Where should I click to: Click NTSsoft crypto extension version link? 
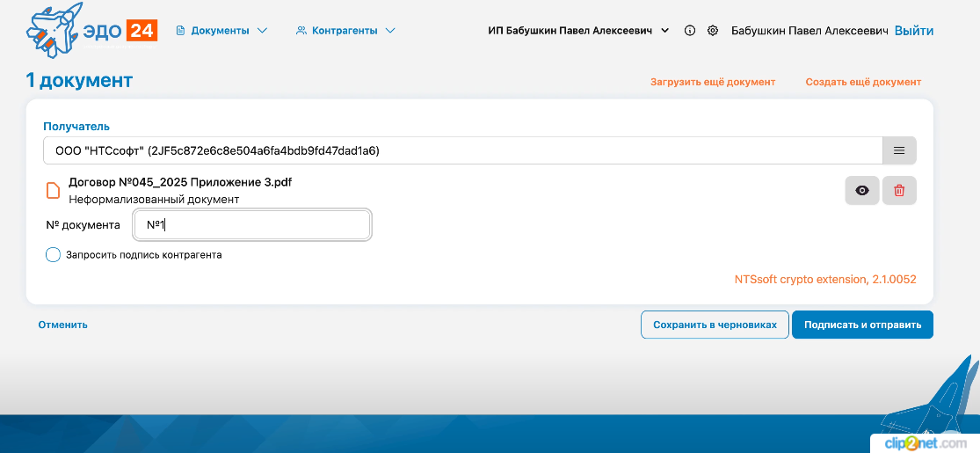825,280
